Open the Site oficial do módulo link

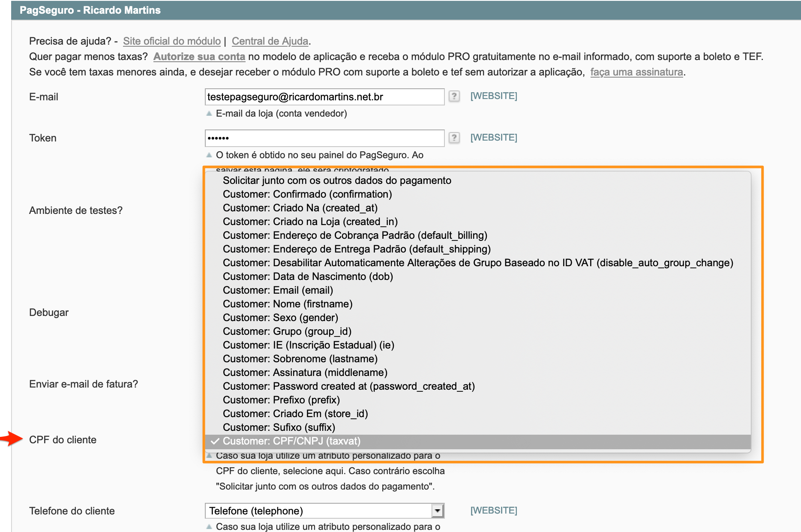(x=172, y=41)
